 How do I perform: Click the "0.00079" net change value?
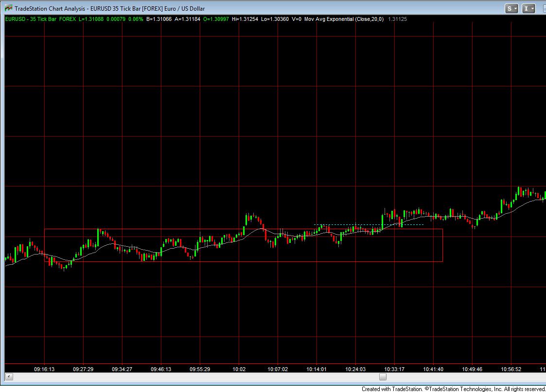pyautogui.click(x=116, y=19)
